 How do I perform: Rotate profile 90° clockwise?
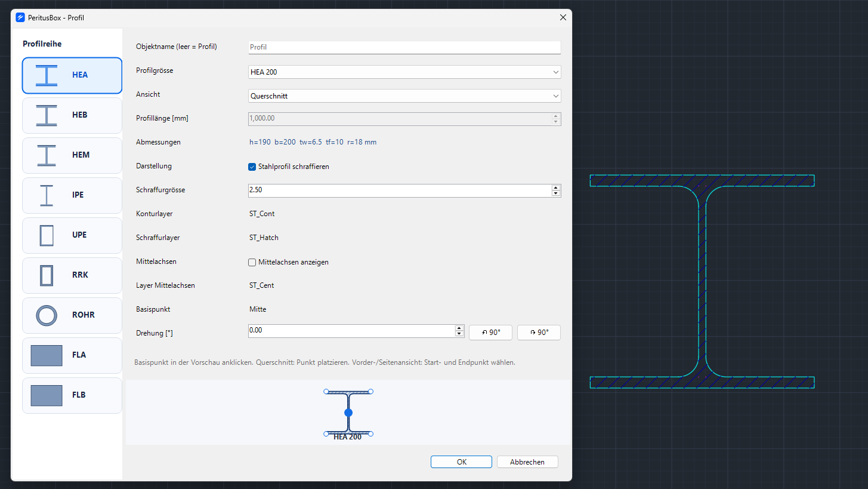(x=539, y=333)
